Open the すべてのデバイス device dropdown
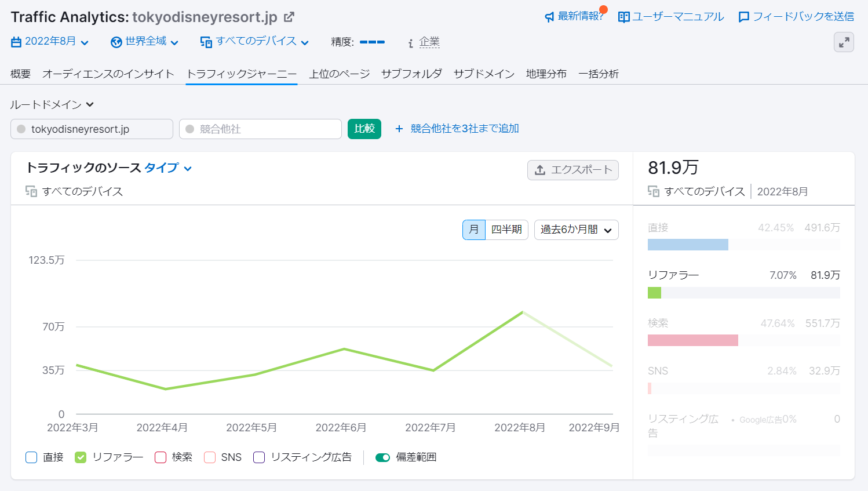The image size is (868, 491). click(255, 42)
